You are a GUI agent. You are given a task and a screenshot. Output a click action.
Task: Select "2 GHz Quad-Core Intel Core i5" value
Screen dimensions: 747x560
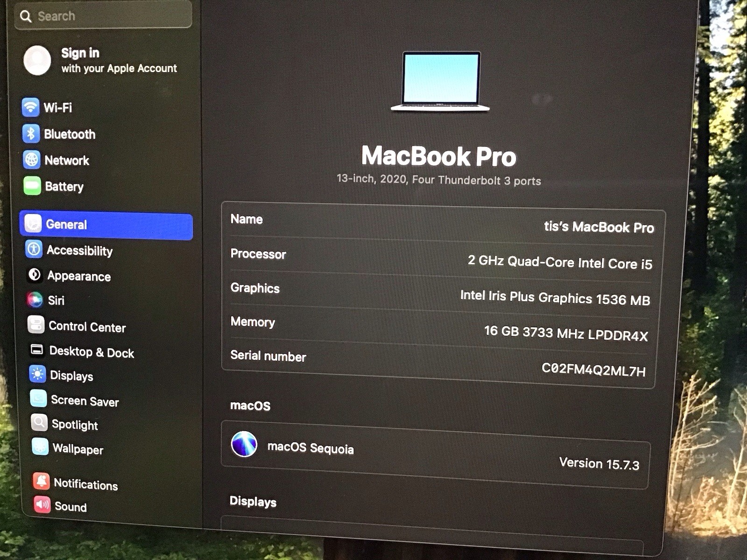(560, 262)
